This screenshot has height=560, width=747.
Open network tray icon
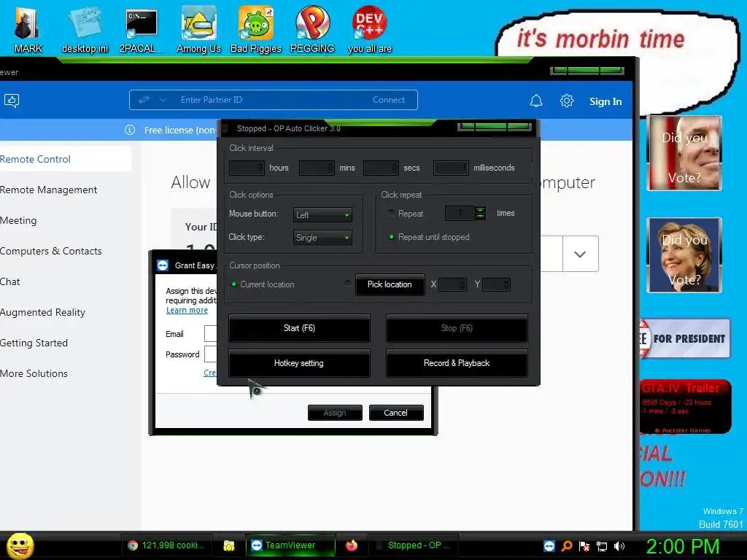602,546
